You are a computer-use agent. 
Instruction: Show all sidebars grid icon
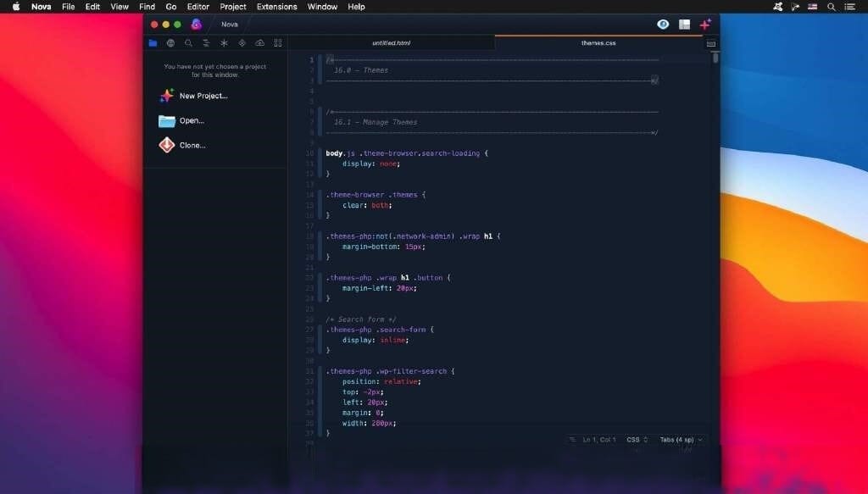[x=278, y=43]
